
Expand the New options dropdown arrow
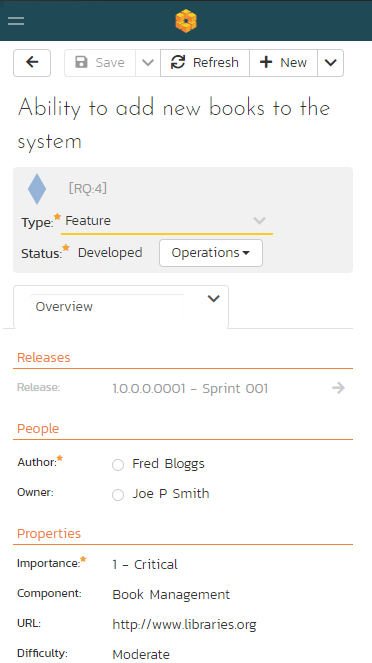coord(331,63)
